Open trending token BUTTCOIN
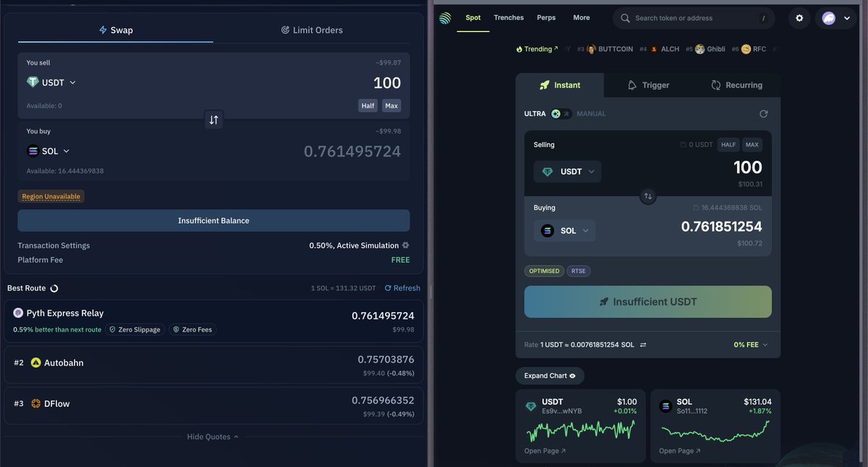 (610, 49)
